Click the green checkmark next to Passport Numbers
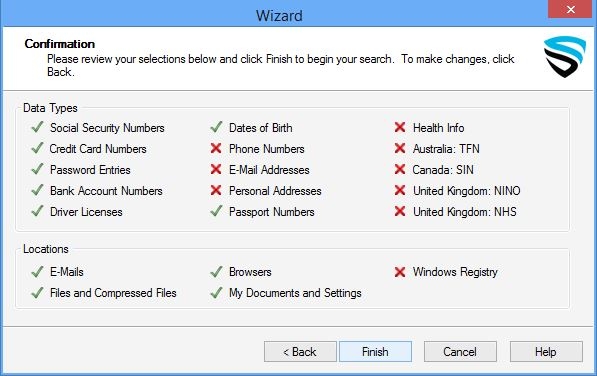This screenshot has height=376, width=597. (x=216, y=211)
